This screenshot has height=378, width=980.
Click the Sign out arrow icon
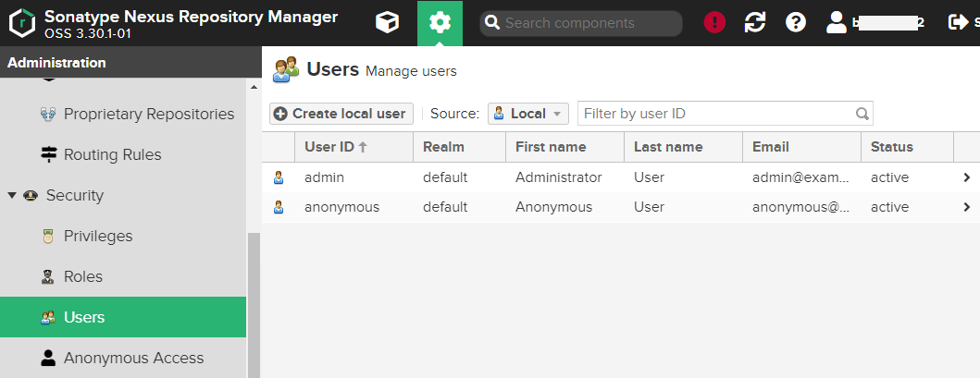tap(958, 23)
